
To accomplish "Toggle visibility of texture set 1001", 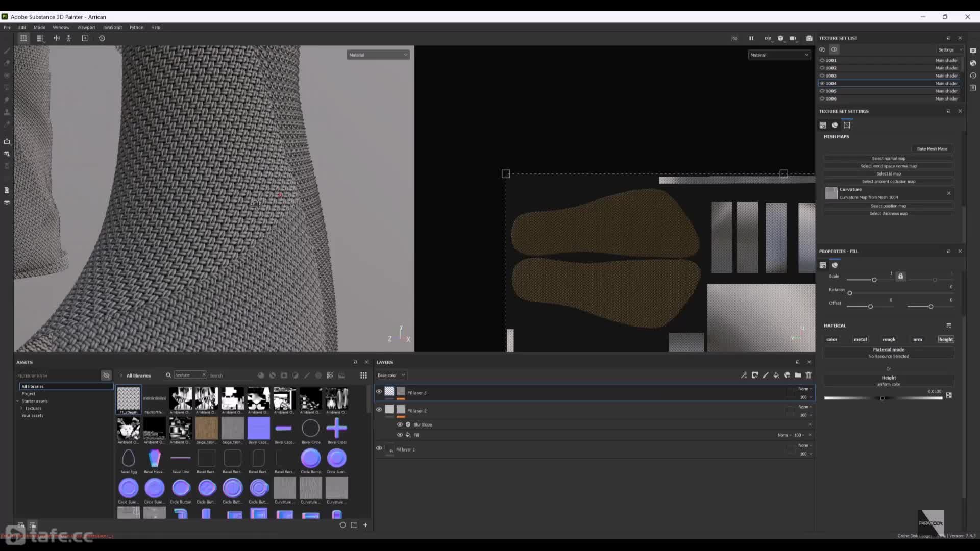I will coord(822,60).
